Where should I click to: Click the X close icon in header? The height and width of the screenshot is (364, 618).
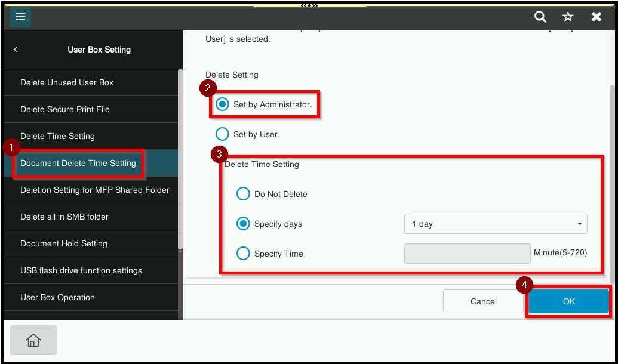coord(596,17)
